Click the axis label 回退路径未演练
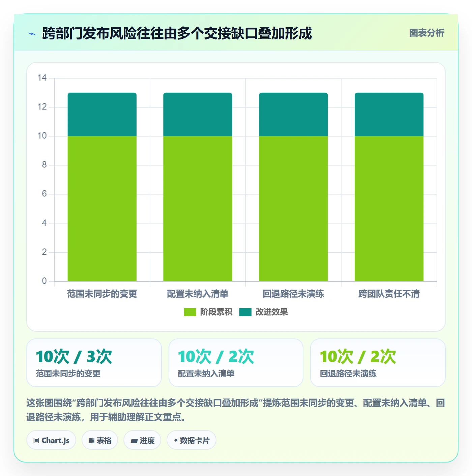 tap(293, 294)
